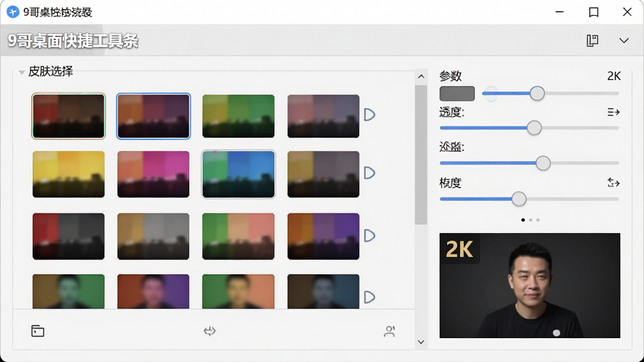Click the list-arrow icon beside 透度
The height and width of the screenshot is (362, 644).
614,112
